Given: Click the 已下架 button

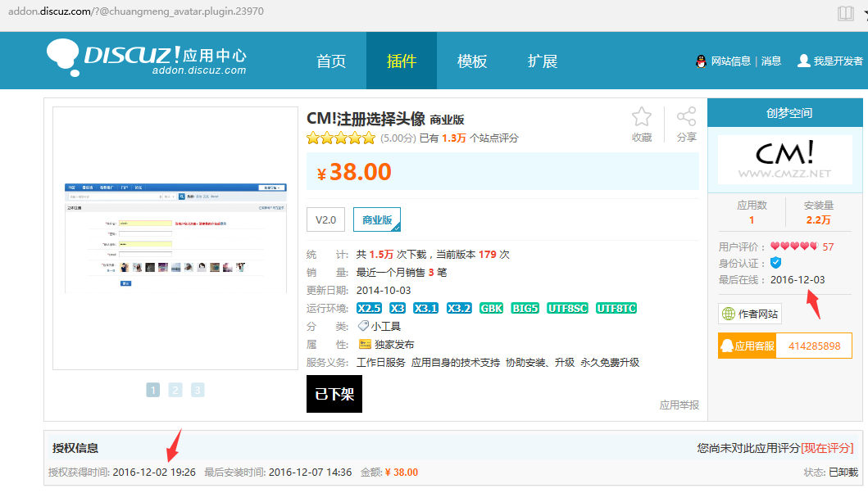Looking at the screenshot, I should point(334,394).
